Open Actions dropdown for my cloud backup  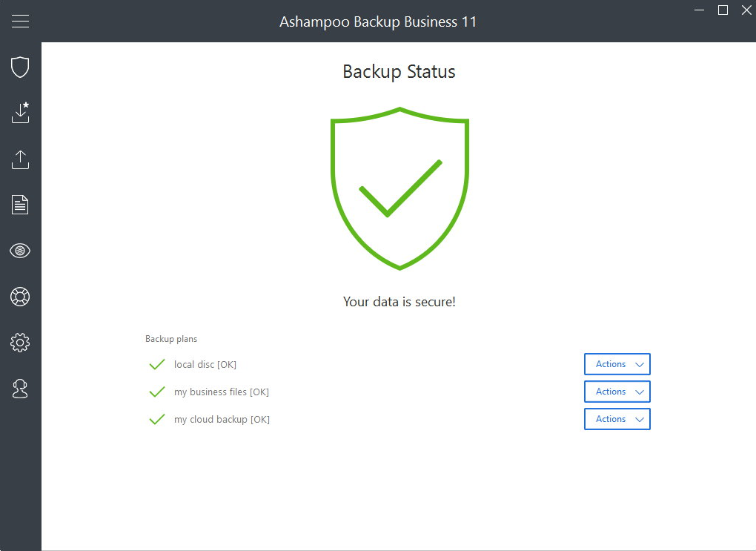click(617, 419)
